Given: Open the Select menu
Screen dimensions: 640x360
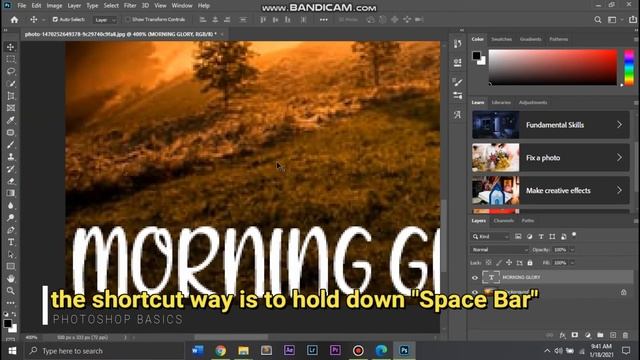Looking at the screenshot, I should coord(111,6).
